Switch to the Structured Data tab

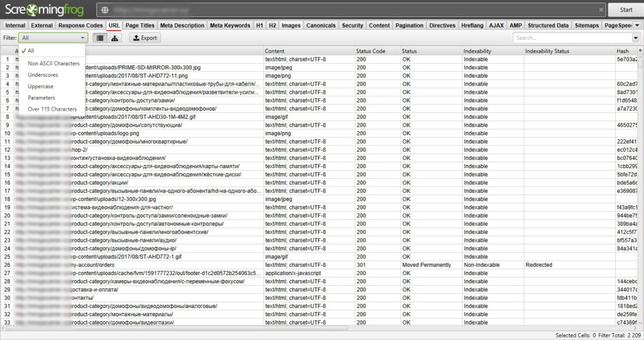(x=548, y=25)
